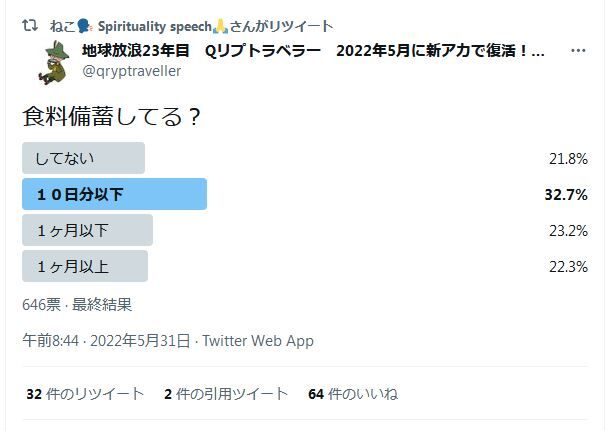The width and height of the screenshot is (610, 431).
Task: Click the 32.7% winning poll percentage
Action: click(566, 194)
